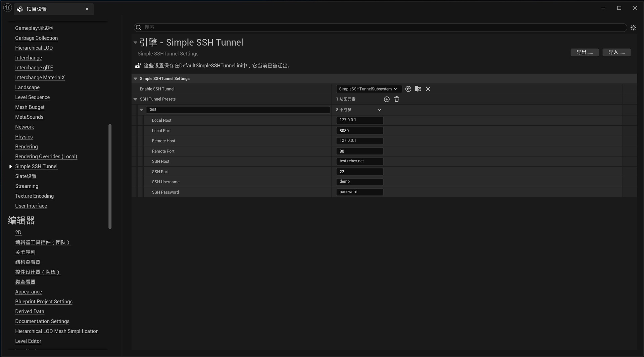
Task: Edit the SSH Password field
Action: (359, 192)
